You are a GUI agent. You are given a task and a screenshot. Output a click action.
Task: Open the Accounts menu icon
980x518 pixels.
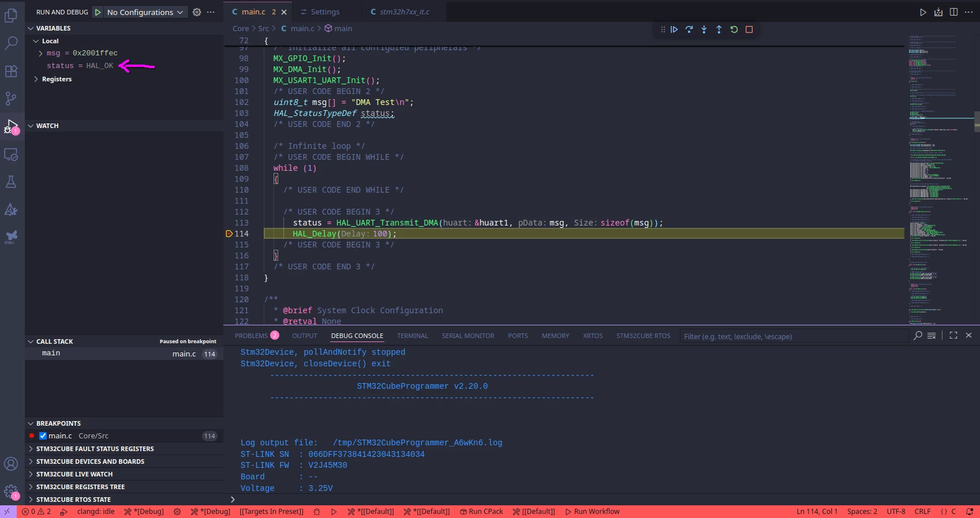(11, 464)
